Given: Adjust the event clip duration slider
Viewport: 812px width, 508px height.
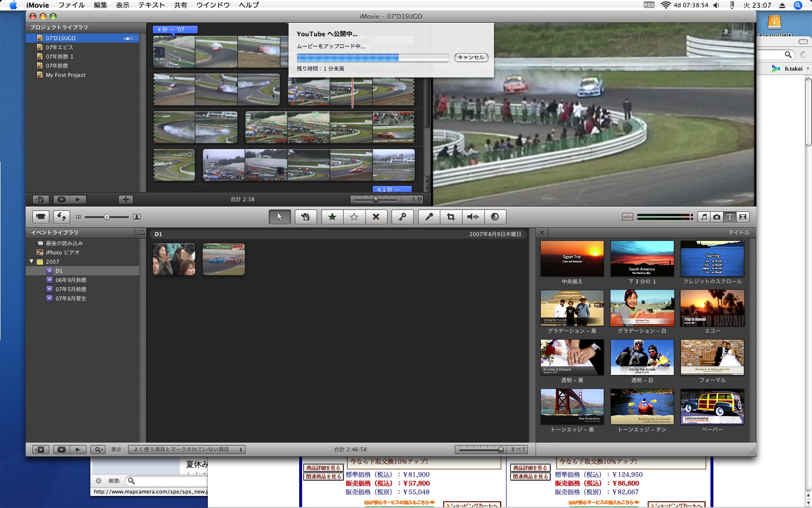Looking at the screenshot, I should pyautogui.click(x=481, y=449).
